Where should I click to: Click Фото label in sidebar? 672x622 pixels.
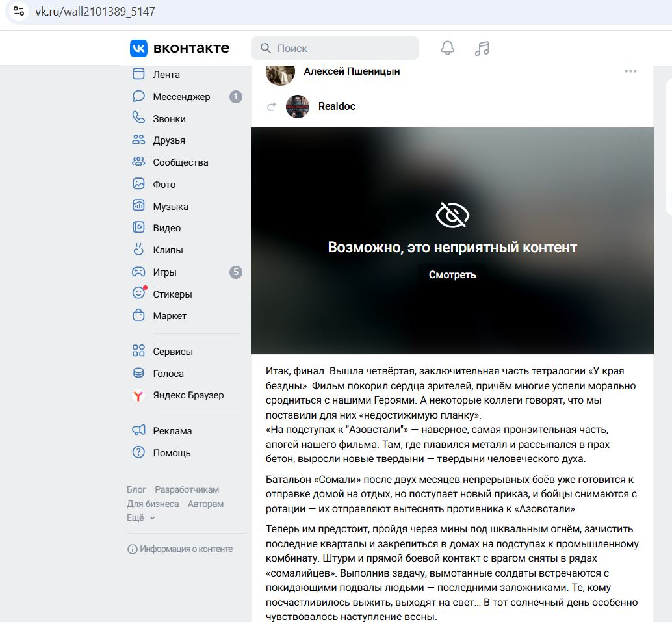pyautogui.click(x=164, y=185)
